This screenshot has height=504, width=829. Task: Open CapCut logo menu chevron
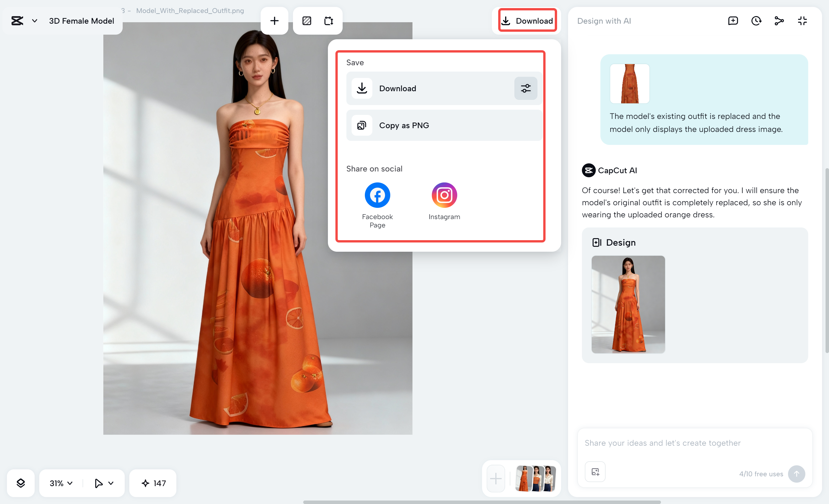pos(34,21)
